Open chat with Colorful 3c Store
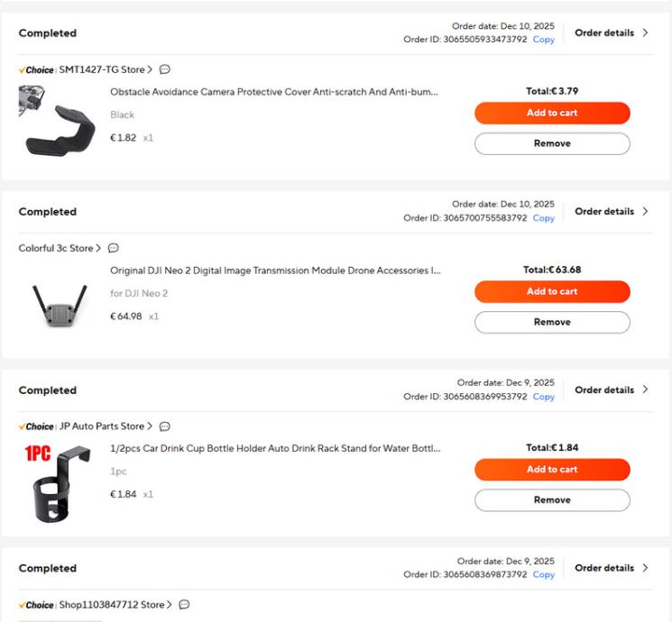Screen dimensions: 672x622 click(x=114, y=248)
